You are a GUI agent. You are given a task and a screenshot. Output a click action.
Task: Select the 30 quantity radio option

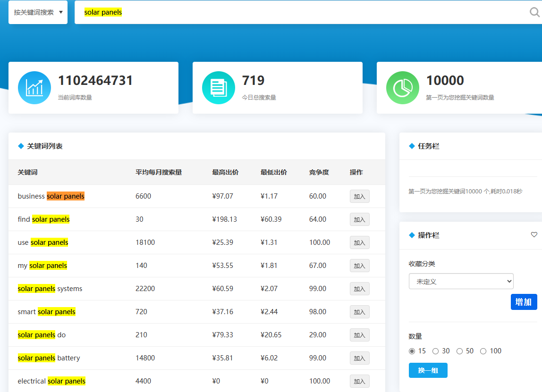[x=436, y=351]
